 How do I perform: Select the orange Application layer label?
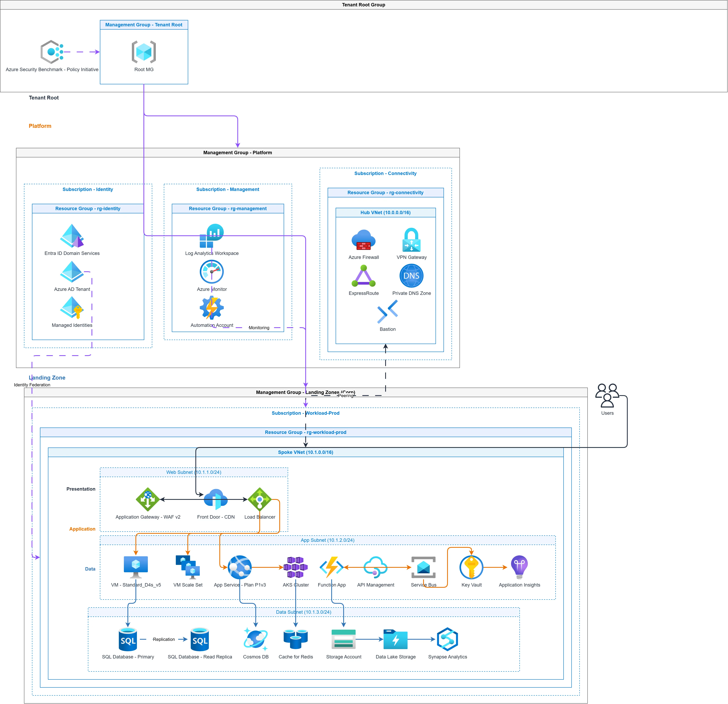coord(82,529)
